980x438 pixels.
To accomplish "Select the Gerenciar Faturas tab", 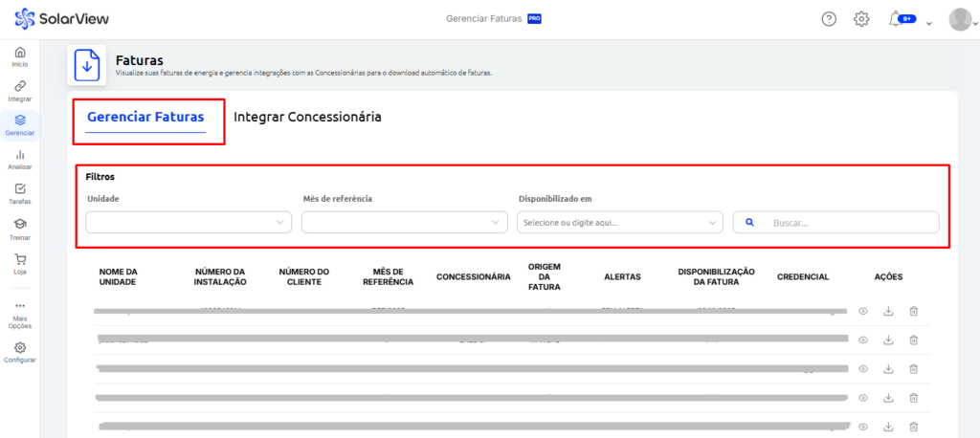I will click(x=145, y=118).
